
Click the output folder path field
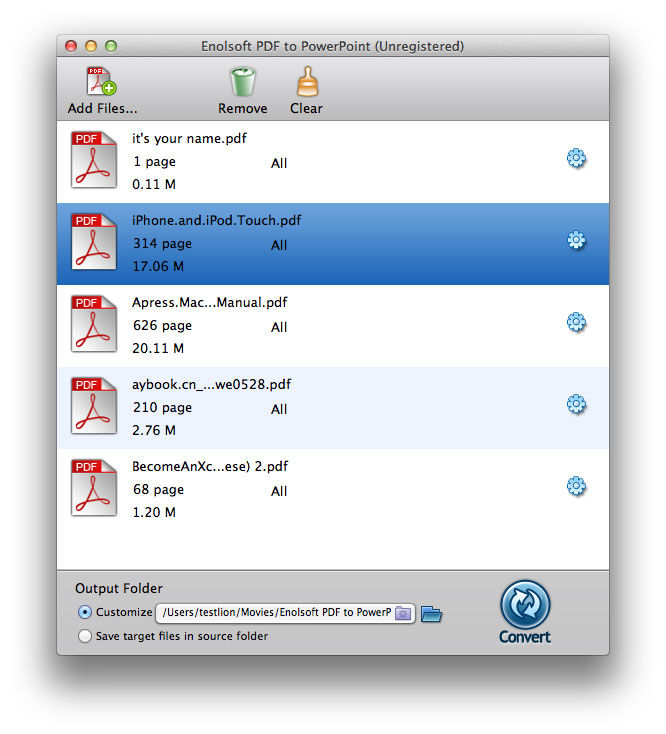pos(285,613)
